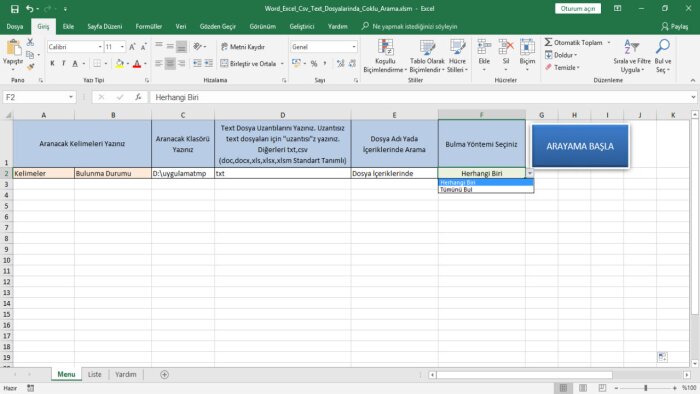
Task: Decrease font size with the smaller A
Action: coord(143,47)
